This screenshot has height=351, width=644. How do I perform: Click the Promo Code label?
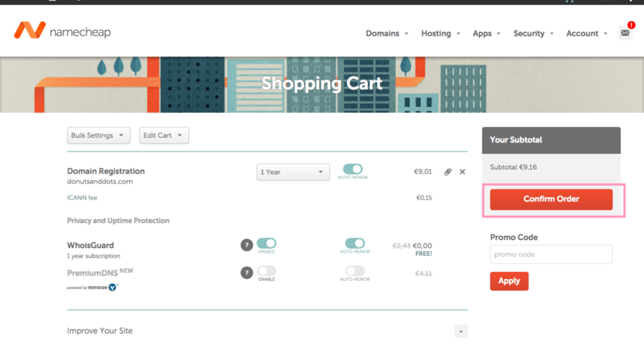514,237
